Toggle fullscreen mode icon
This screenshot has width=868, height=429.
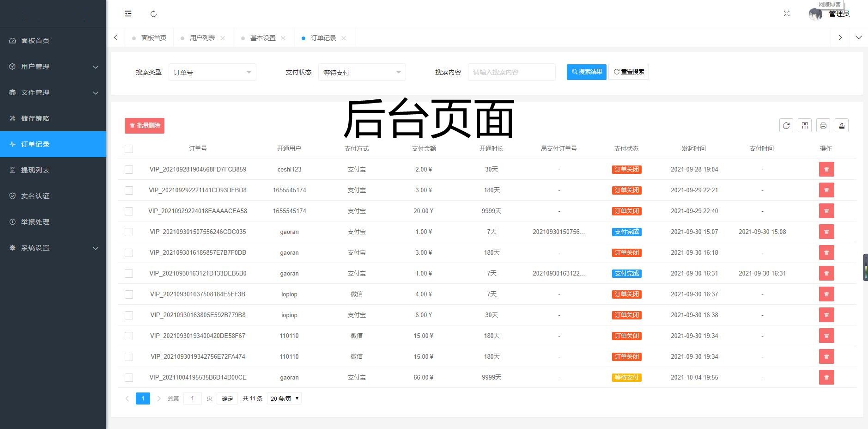pyautogui.click(x=787, y=14)
